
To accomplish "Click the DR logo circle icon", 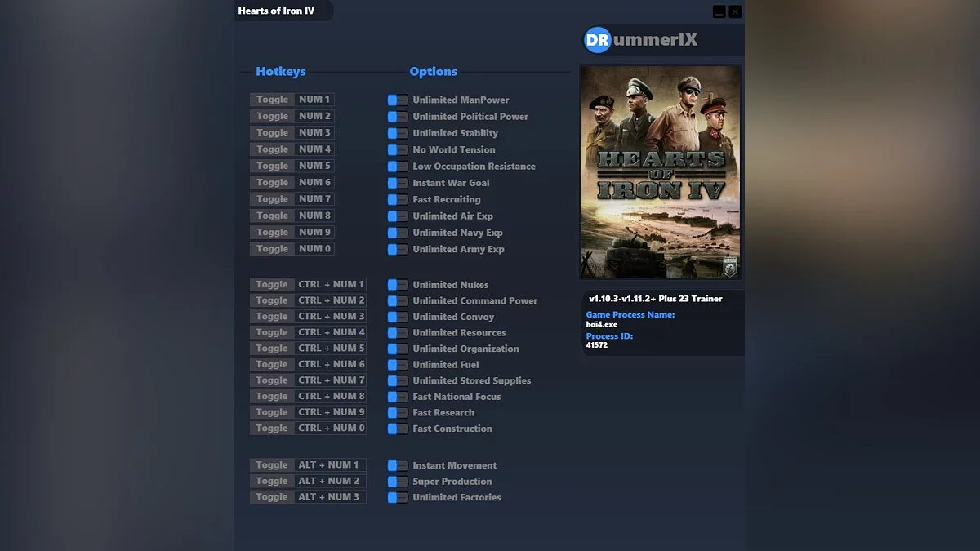I will 597,40.
